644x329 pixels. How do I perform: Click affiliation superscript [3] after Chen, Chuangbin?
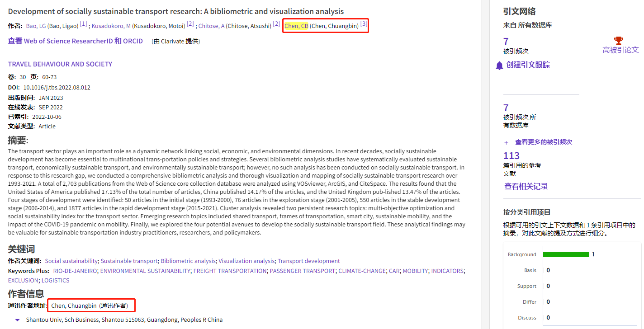click(x=364, y=24)
